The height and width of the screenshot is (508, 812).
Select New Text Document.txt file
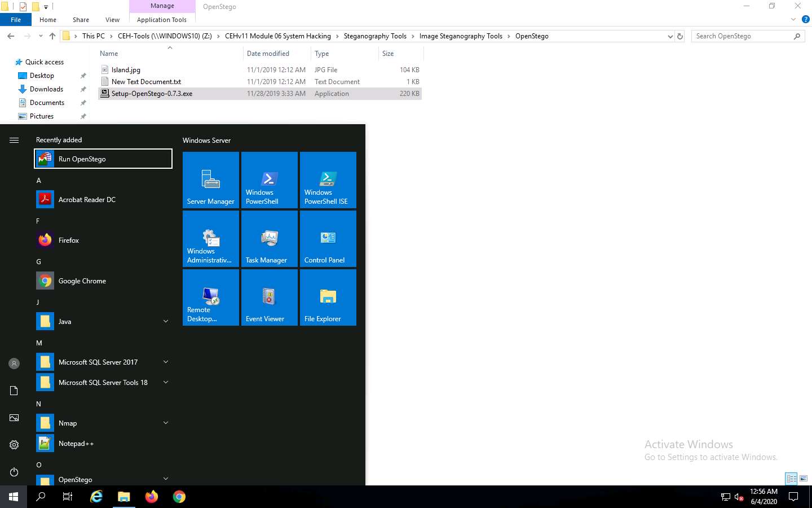pos(260,82)
